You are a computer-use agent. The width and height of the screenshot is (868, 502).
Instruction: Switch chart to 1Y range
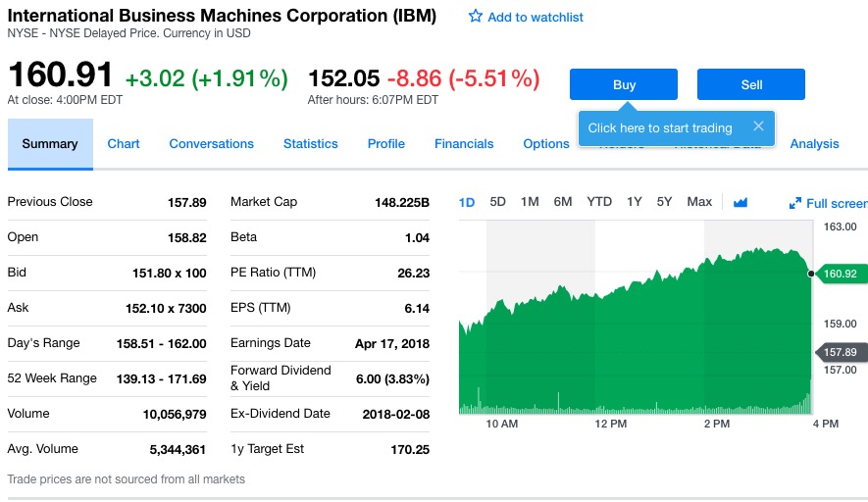[635, 201]
